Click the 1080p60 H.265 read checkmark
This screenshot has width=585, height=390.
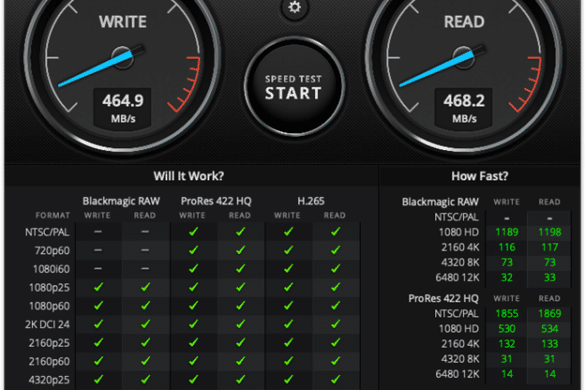[335, 306]
